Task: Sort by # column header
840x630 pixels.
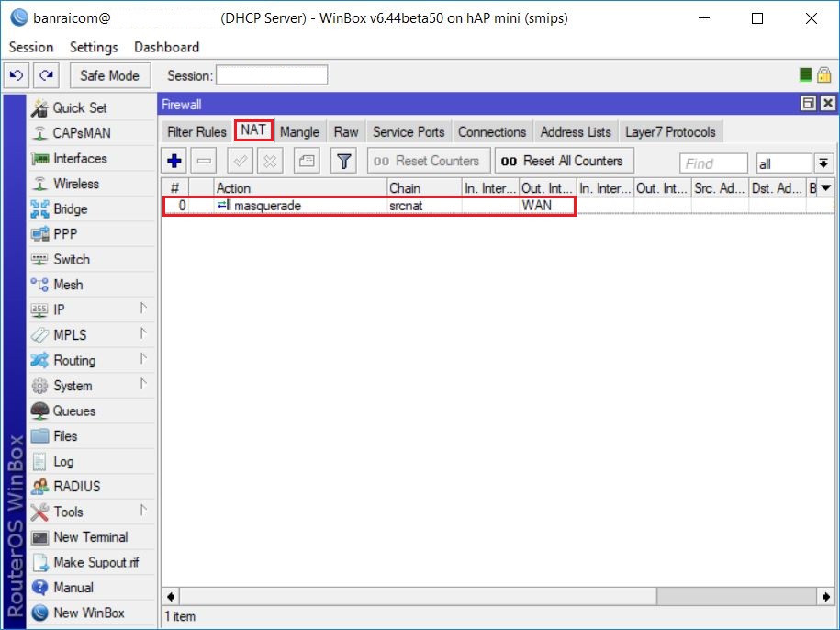Action: (x=175, y=188)
